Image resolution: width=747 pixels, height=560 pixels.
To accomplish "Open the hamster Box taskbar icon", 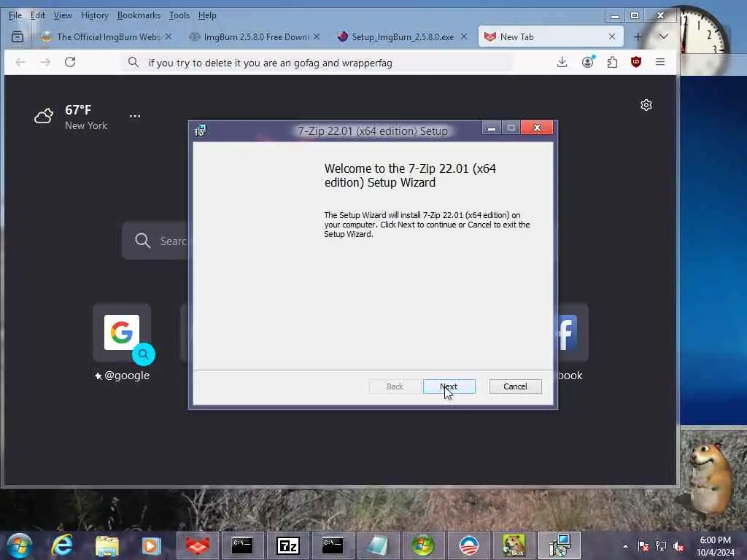I will (x=514, y=545).
